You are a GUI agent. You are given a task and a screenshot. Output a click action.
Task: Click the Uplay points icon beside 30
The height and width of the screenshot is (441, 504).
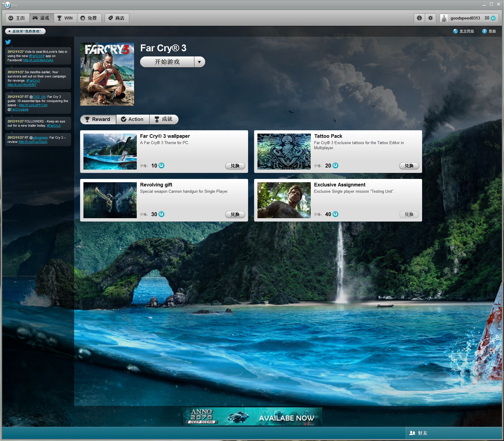click(493, 18)
